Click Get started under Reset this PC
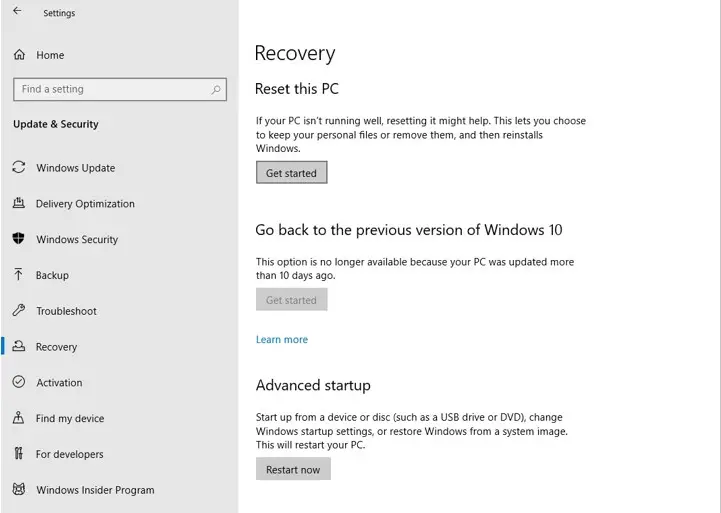This screenshot has width=721, height=513. tap(292, 172)
